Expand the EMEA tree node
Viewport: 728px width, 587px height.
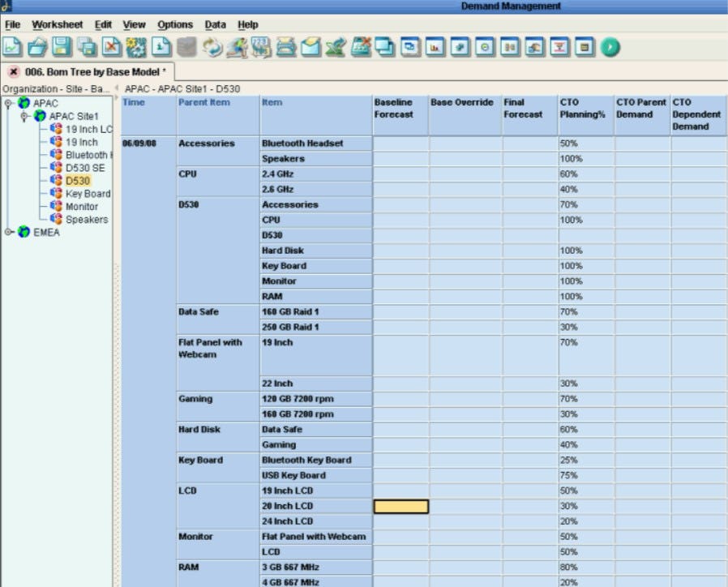(8, 232)
